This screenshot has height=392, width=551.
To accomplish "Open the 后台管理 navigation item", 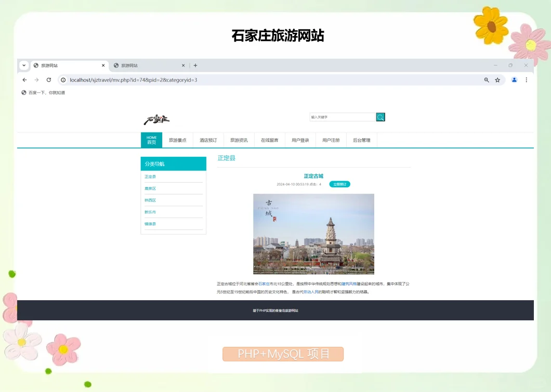I will (362, 140).
